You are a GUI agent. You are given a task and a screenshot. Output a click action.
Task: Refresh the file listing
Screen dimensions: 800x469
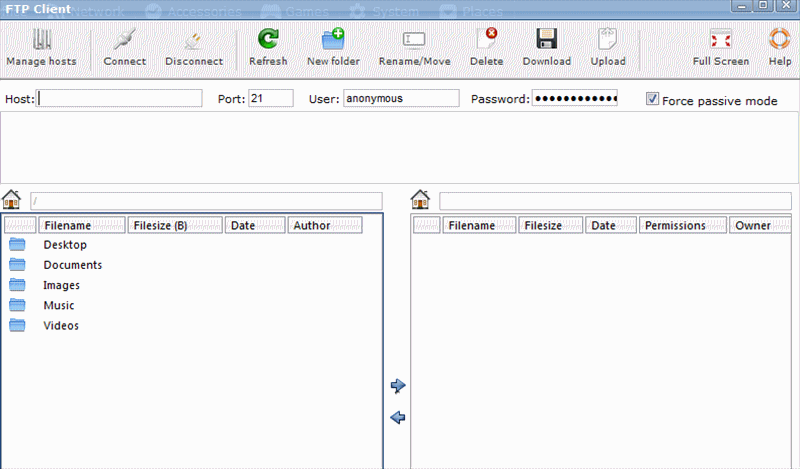pos(268,41)
